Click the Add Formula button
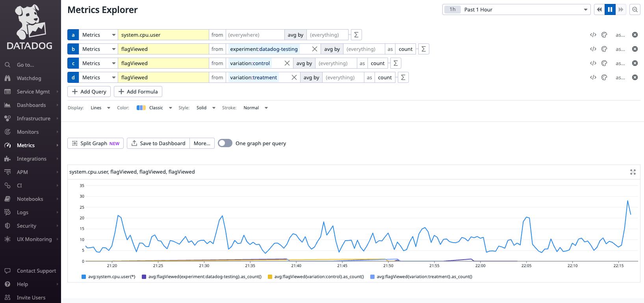This screenshot has height=303, width=644. tap(138, 92)
